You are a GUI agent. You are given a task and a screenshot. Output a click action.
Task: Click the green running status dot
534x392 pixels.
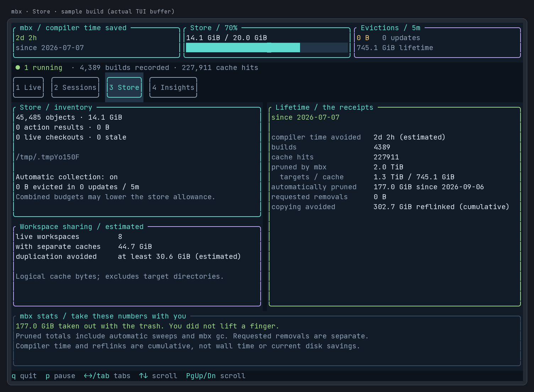pyautogui.click(x=18, y=67)
